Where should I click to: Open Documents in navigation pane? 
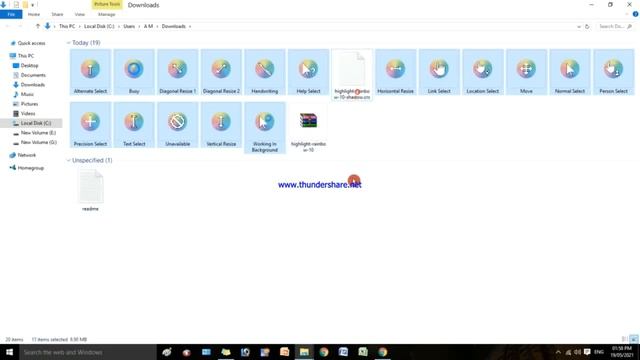point(33,75)
